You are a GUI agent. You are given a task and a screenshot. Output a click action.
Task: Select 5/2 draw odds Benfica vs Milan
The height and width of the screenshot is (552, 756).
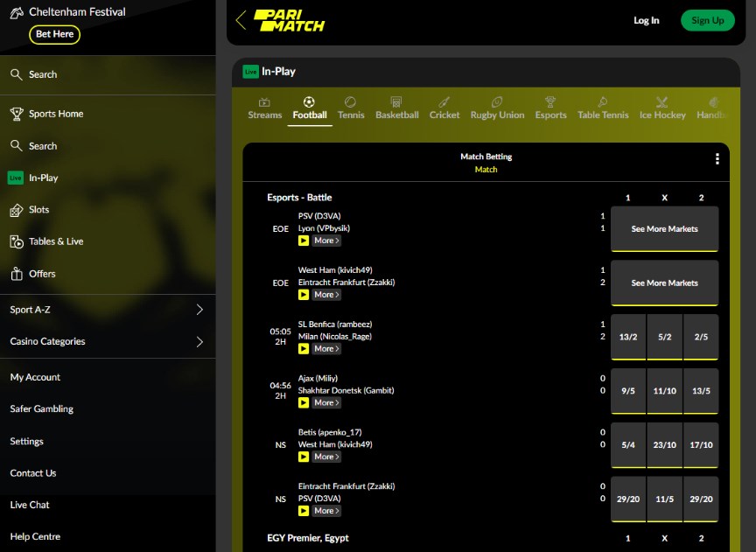[664, 337]
